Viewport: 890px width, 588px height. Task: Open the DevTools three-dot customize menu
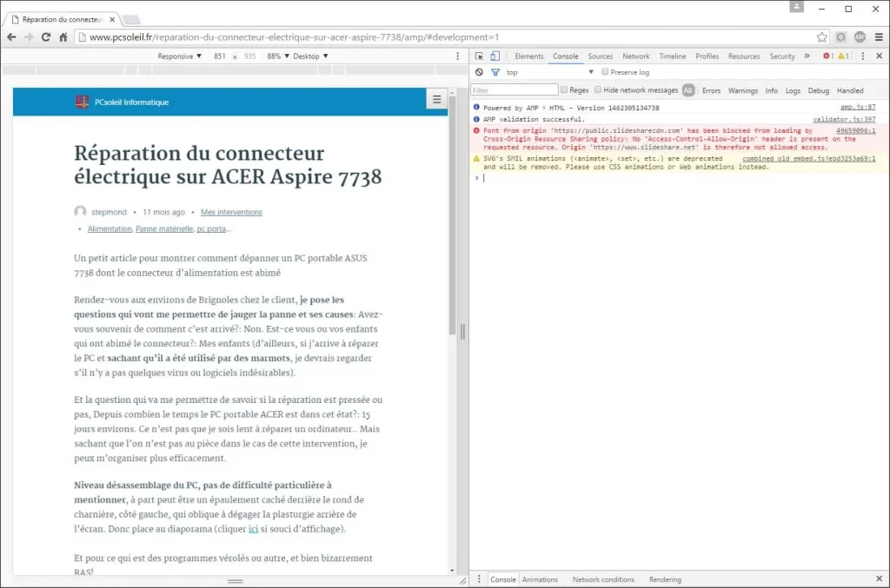coord(863,56)
